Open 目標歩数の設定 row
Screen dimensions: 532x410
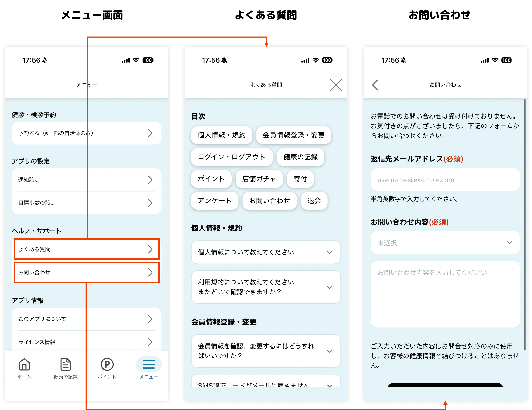pyautogui.click(x=86, y=203)
